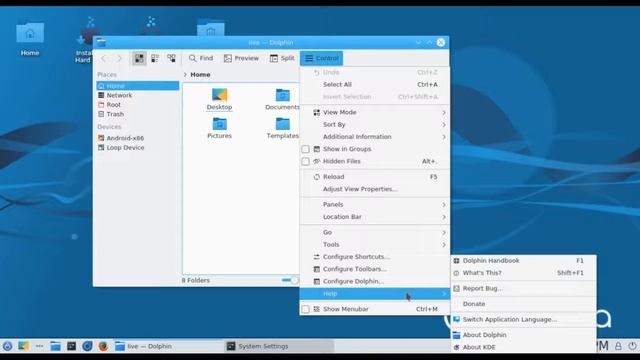Expand the Additional Information submenu
Image resolution: width=640 pixels, height=360 pixels.
click(x=375, y=137)
